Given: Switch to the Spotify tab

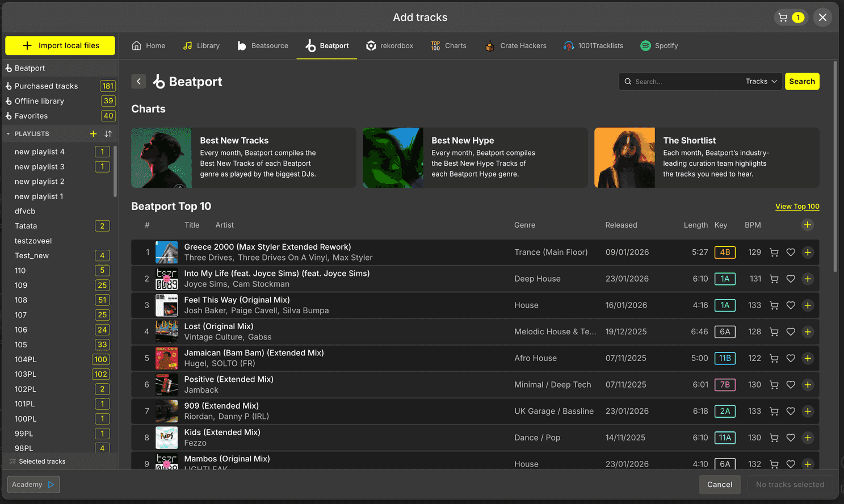Looking at the screenshot, I should click(x=658, y=45).
